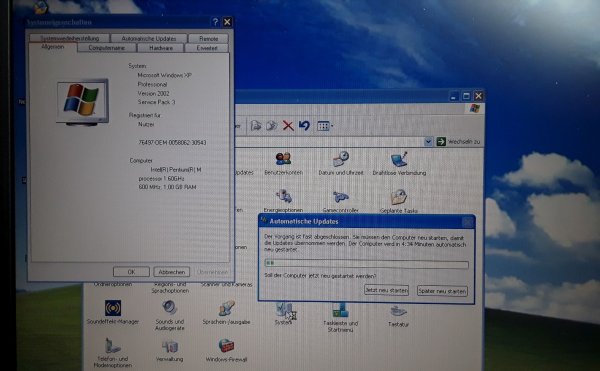
Task: Maximize the Control Panel window
Action: tap(466, 96)
